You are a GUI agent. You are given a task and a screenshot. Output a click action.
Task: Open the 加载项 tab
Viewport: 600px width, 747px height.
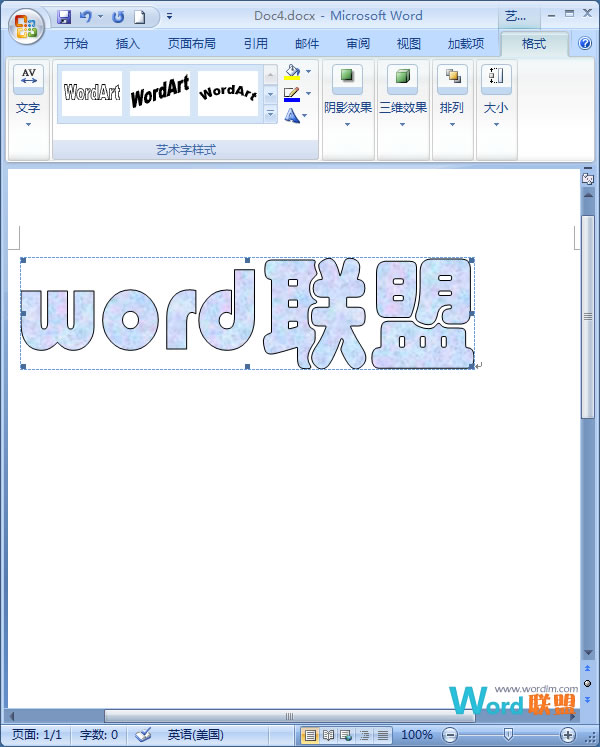point(466,44)
